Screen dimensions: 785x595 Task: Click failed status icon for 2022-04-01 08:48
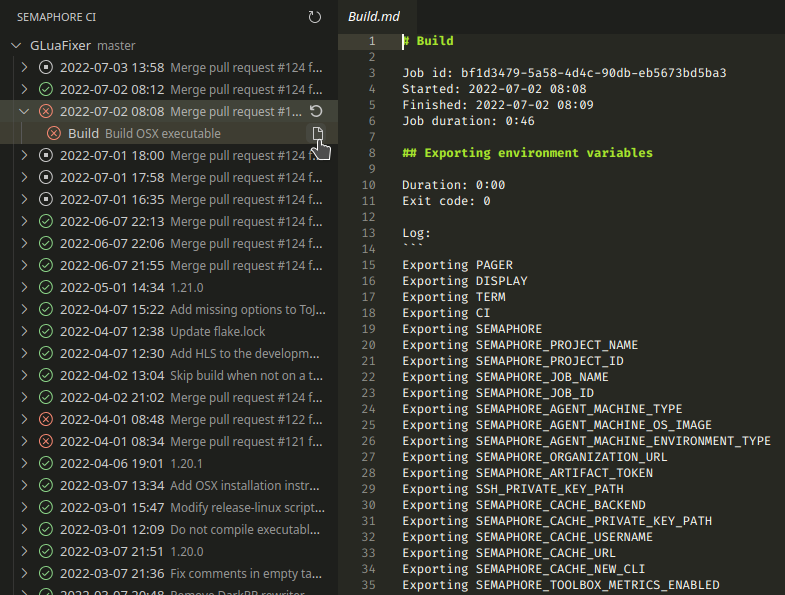point(46,419)
